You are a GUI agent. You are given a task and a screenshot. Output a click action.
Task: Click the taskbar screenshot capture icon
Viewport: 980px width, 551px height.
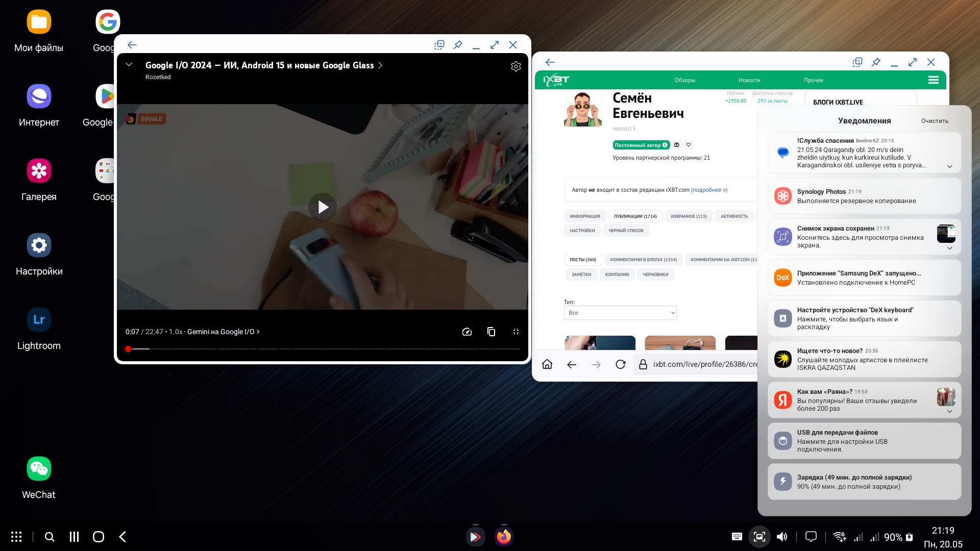[x=759, y=537]
